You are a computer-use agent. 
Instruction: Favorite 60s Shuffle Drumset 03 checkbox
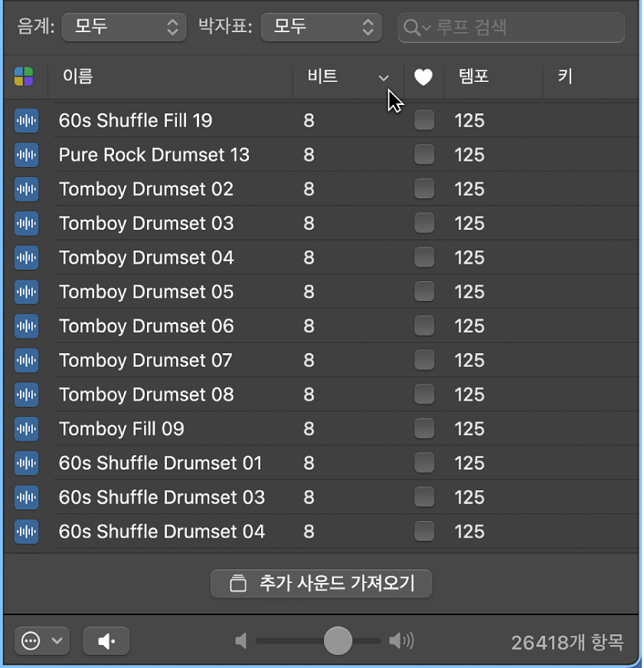tap(424, 496)
